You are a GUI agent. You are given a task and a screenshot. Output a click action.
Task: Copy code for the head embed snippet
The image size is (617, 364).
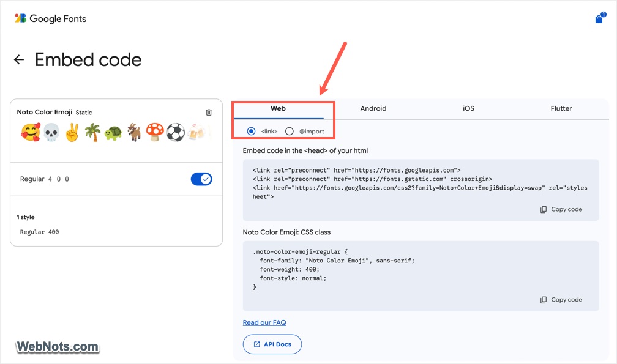561,209
